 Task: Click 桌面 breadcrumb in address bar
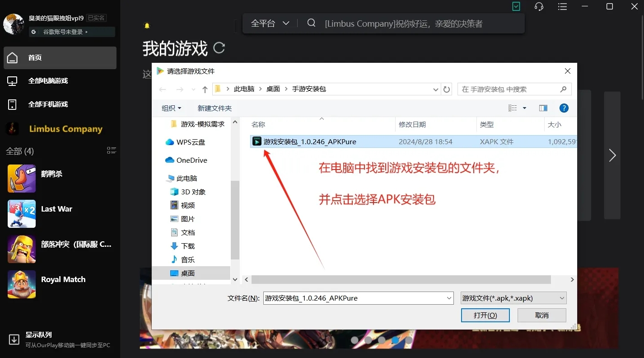(x=273, y=89)
